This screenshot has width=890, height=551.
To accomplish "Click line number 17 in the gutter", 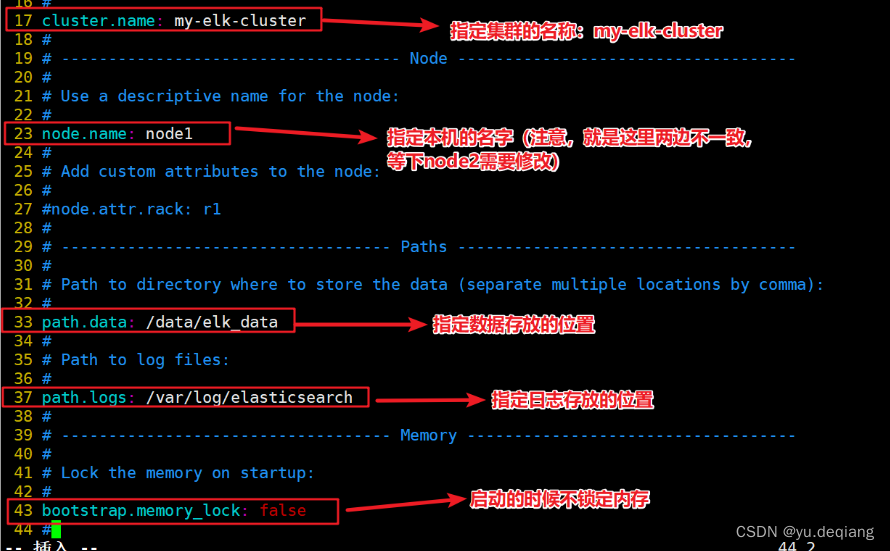I will point(23,21).
